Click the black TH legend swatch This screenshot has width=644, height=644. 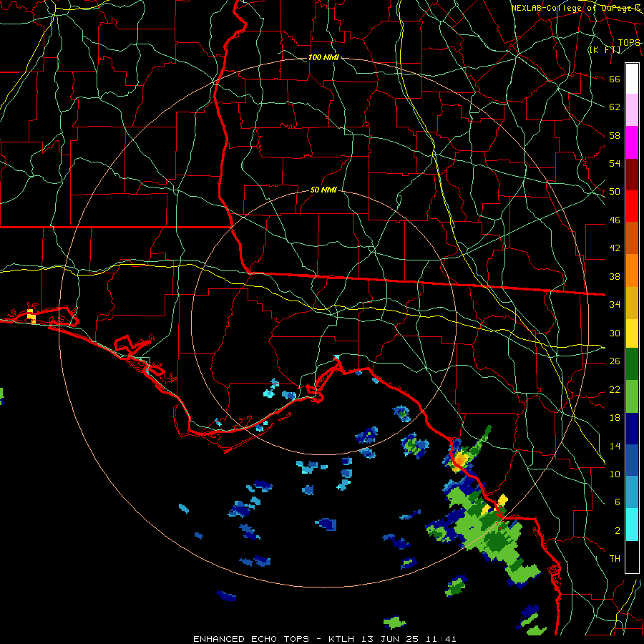(632, 557)
